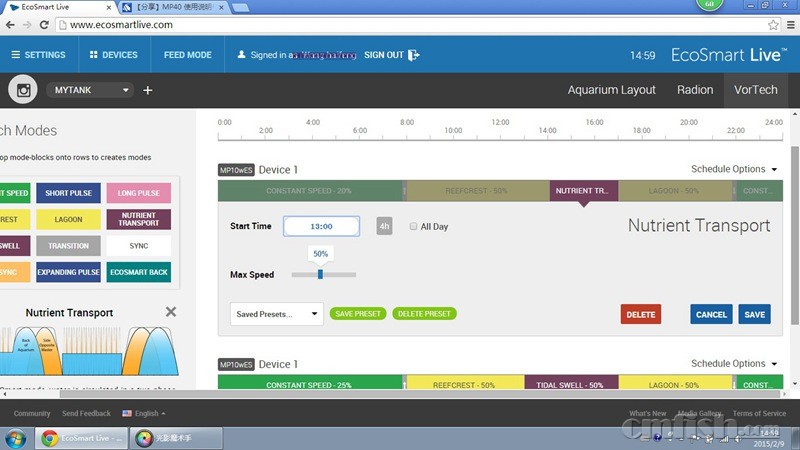Expand the Saved Presets dropdown
Screen dimensions: 800x450
click(x=276, y=314)
